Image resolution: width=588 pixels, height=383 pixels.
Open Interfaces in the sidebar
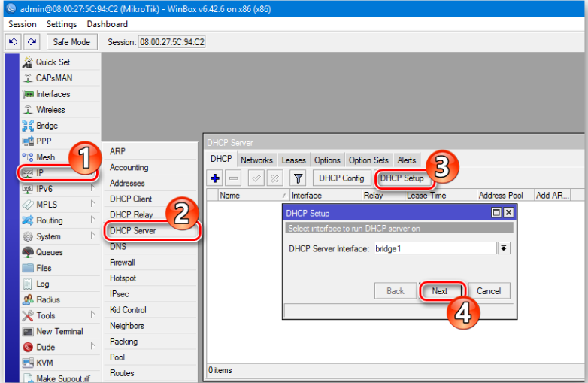[x=60, y=94]
